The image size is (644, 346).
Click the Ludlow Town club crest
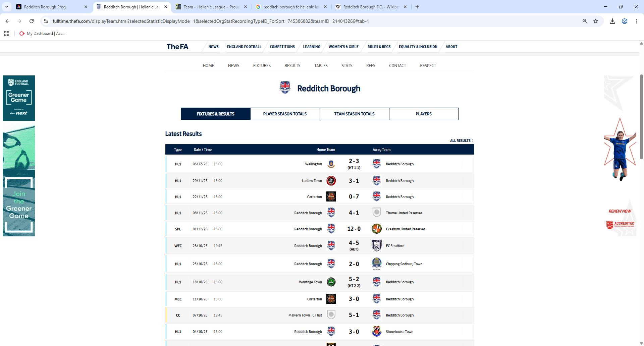click(x=331, y=181)
